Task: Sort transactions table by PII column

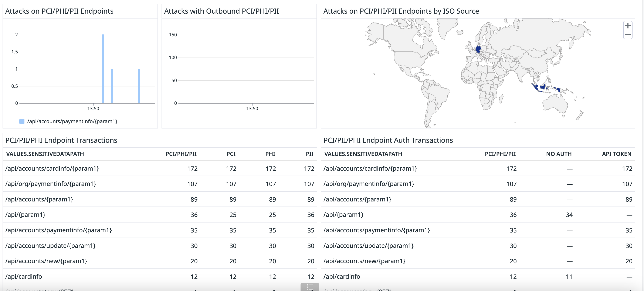Action: [309, 154]
